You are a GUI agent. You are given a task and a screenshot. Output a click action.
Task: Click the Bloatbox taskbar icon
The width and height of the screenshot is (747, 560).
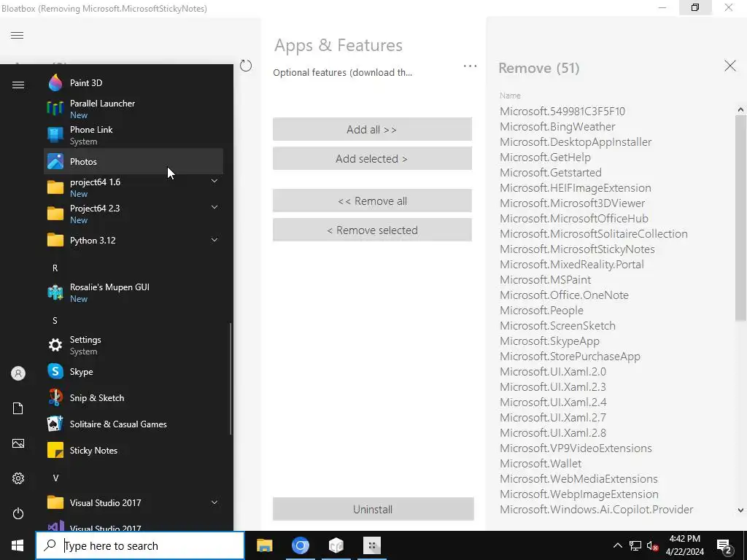click(x=372, y=545)
